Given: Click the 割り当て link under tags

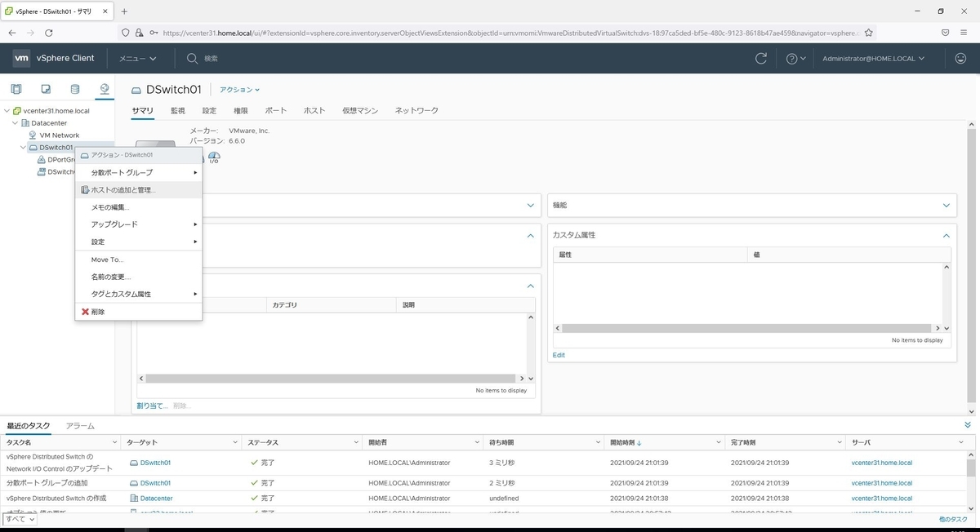Looking at the screenshot, I should pos(152,406).
